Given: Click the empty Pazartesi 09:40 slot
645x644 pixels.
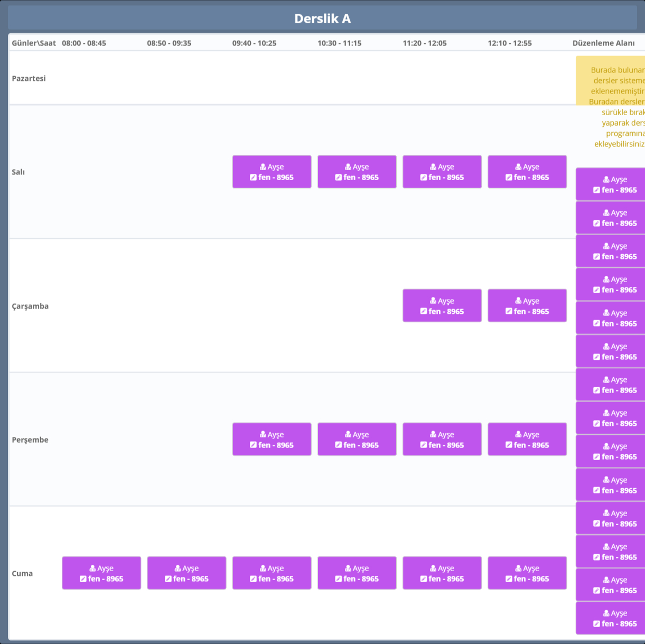Looking at the screenshot, I should 272,78.
